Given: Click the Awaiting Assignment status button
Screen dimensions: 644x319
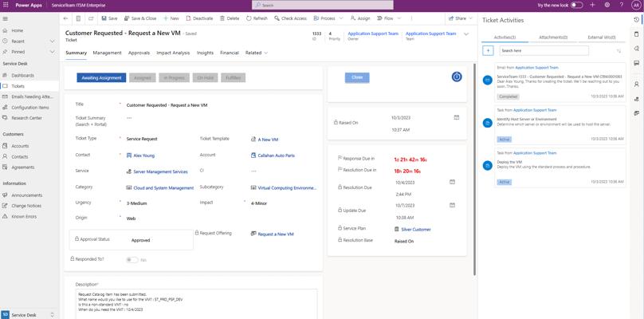Looking at the screenshot, I should click(x=101, y=77).
